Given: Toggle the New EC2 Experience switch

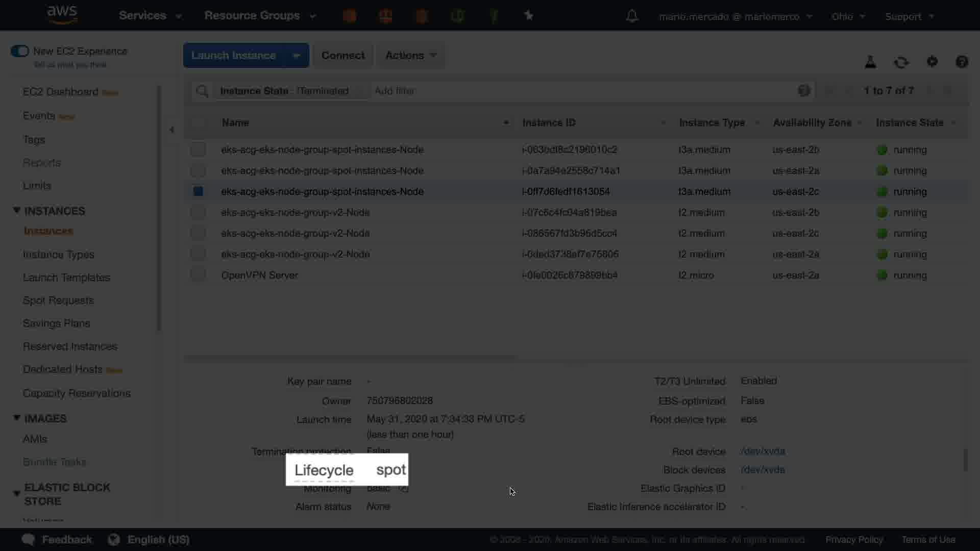Looking at the screenshot, I should pyautogui.click(x=20, y=51).
